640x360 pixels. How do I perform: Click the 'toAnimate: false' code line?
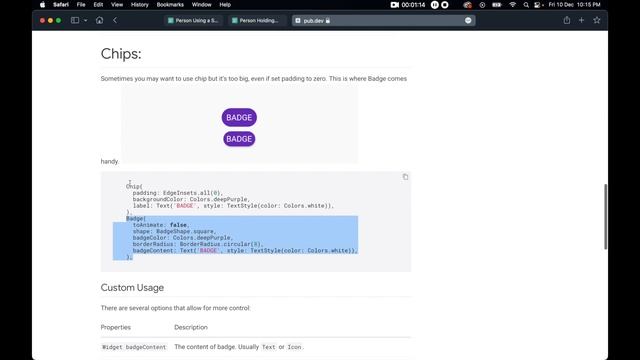pos(161,225)
